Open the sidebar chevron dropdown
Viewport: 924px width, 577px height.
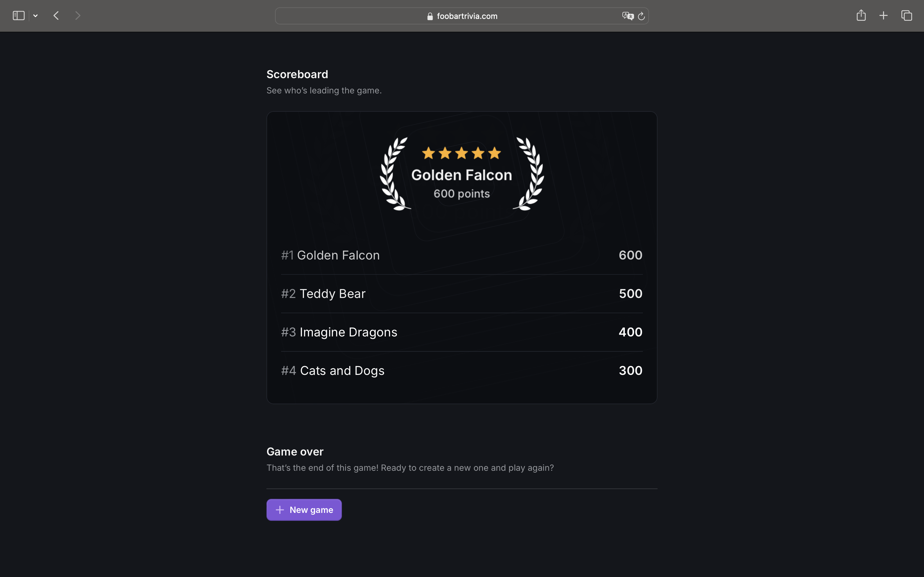tap(35, 16)
